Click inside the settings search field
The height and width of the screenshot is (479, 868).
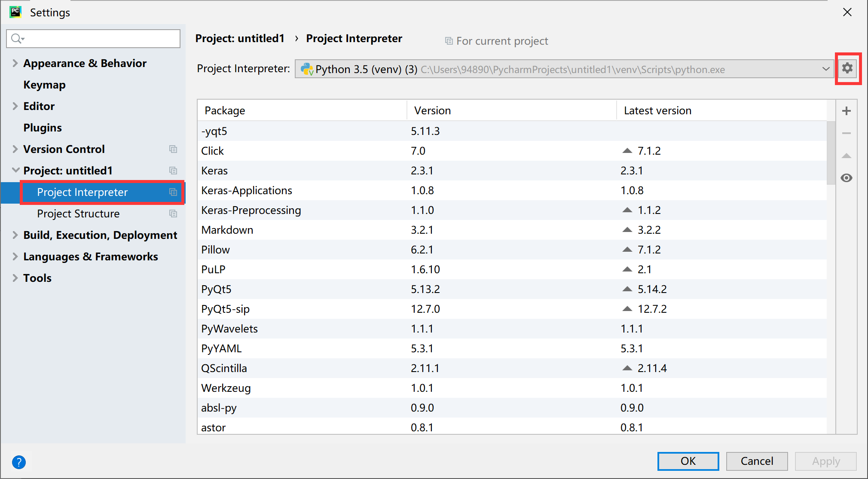tap(93, 39)
